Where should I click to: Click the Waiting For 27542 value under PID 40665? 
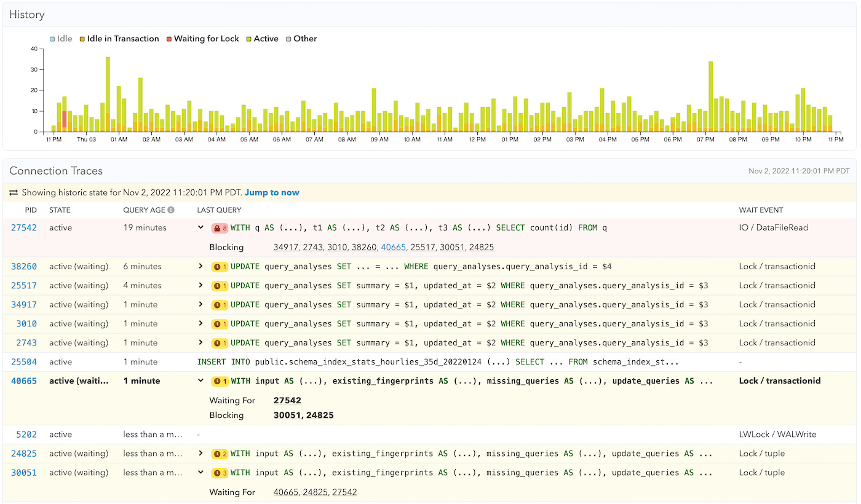[x=287, y=401]
